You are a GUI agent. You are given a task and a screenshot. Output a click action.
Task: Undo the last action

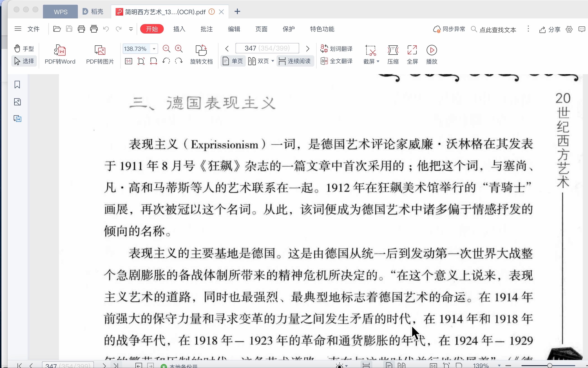coord(106,29)
